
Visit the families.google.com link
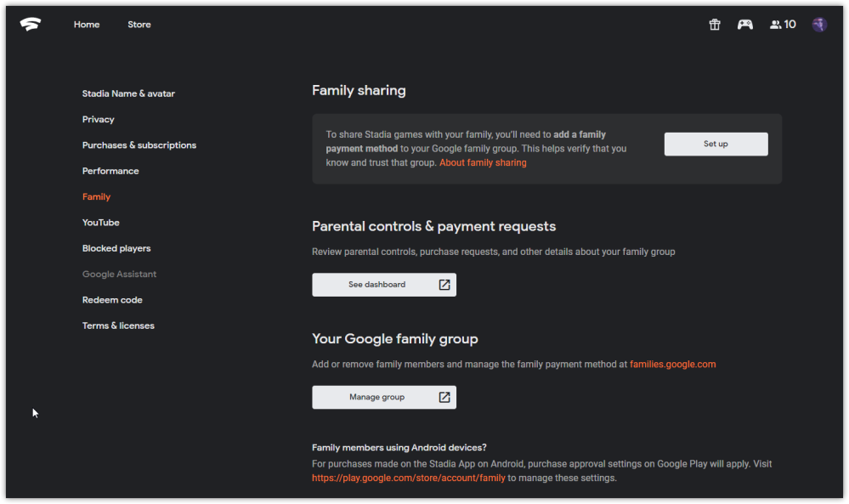click(x=672, y=364)
